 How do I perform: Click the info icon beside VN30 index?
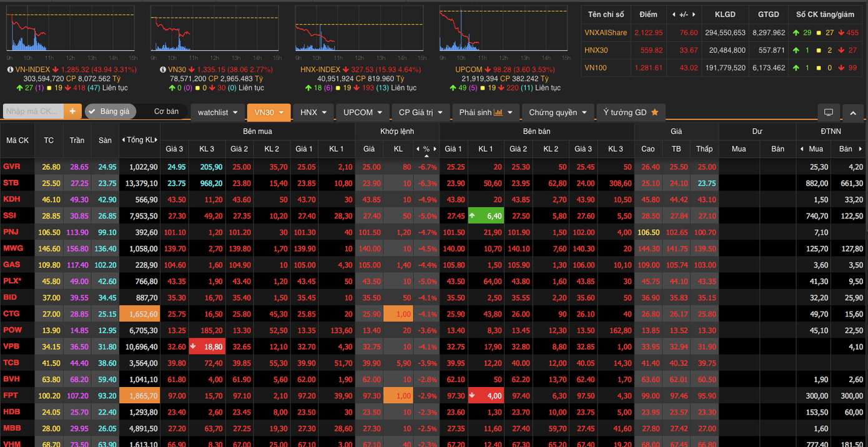pyautogui.click(x=162, y=69)
